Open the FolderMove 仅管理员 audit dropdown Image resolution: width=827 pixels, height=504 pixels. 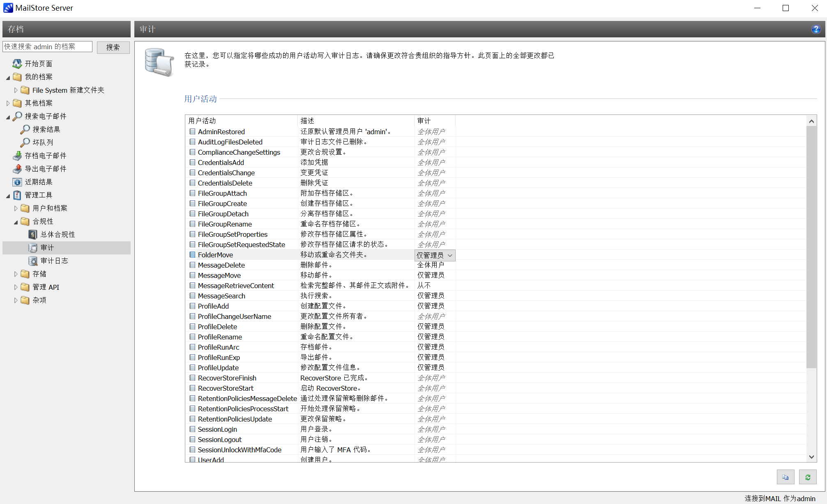tap(435, 255)
